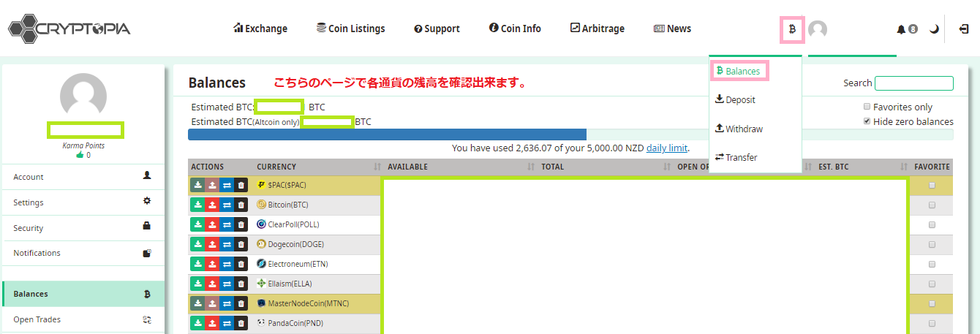The width and height of the screenshot is (980, 334).
Task: Open Open Trades in the sidebar
Action: (x=83, y=319)
